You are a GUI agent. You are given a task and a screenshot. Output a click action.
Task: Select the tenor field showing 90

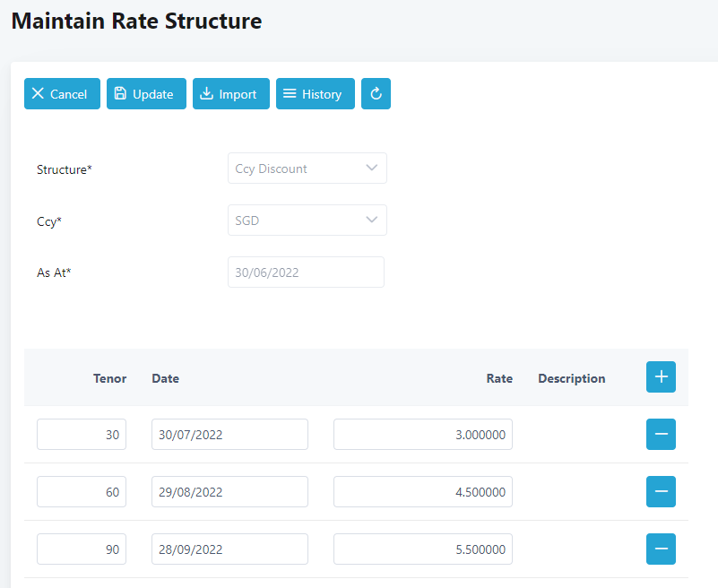[82, 549]
